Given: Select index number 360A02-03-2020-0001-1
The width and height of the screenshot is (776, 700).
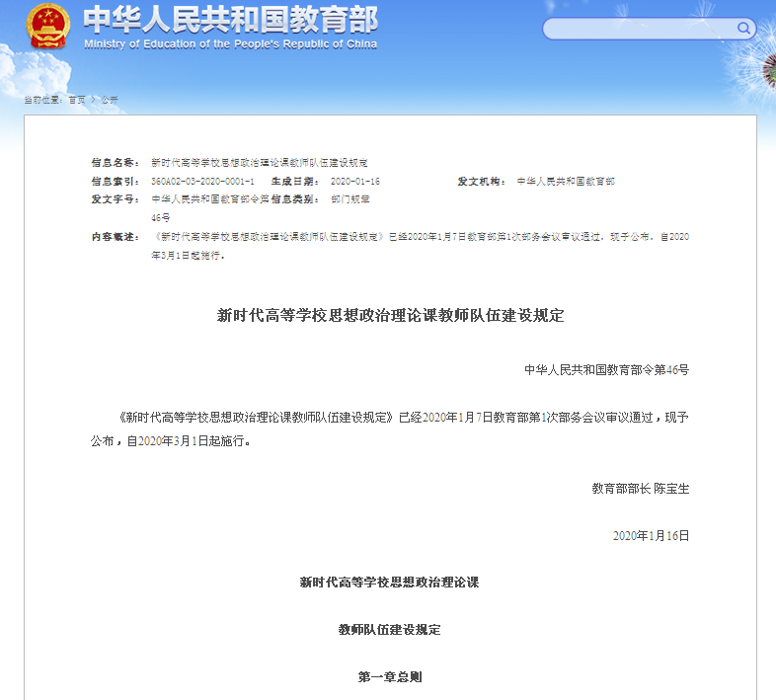Looking at the screenshot, I should 202,182.
